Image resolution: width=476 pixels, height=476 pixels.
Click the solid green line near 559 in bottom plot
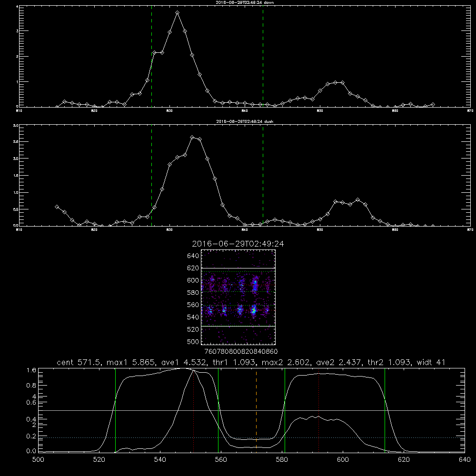218,410
